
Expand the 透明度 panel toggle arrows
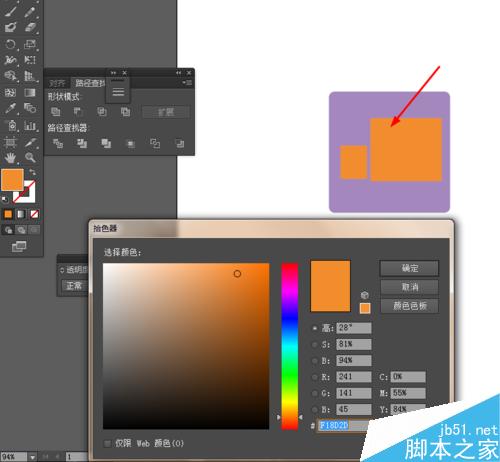(62, 270)
